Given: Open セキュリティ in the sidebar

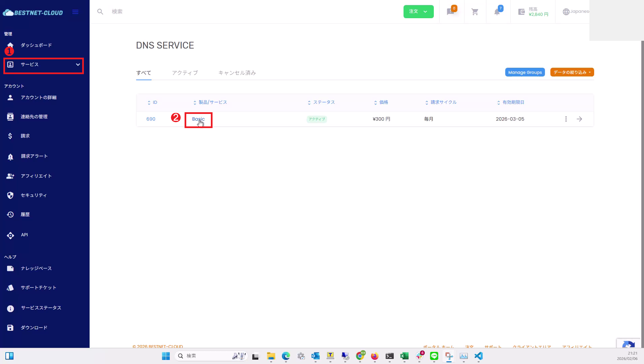Looking at the screenshot, I should [x=34, y=195].
